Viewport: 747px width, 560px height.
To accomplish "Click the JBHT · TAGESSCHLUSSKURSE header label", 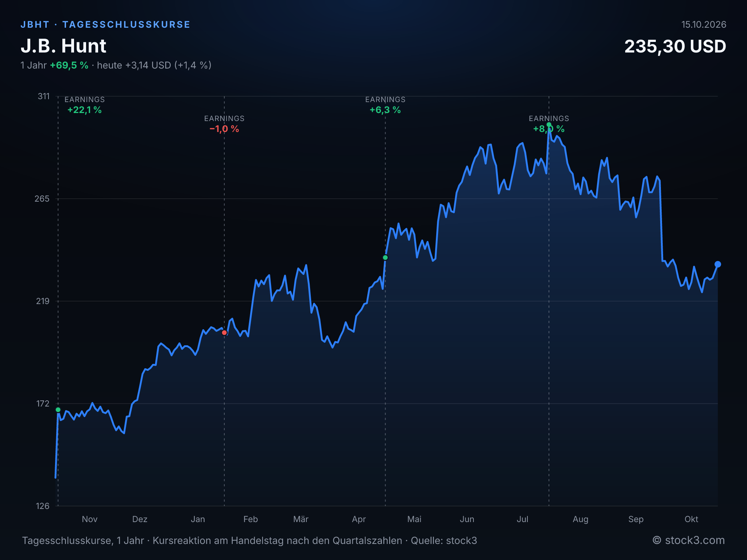I will point(105,24).
